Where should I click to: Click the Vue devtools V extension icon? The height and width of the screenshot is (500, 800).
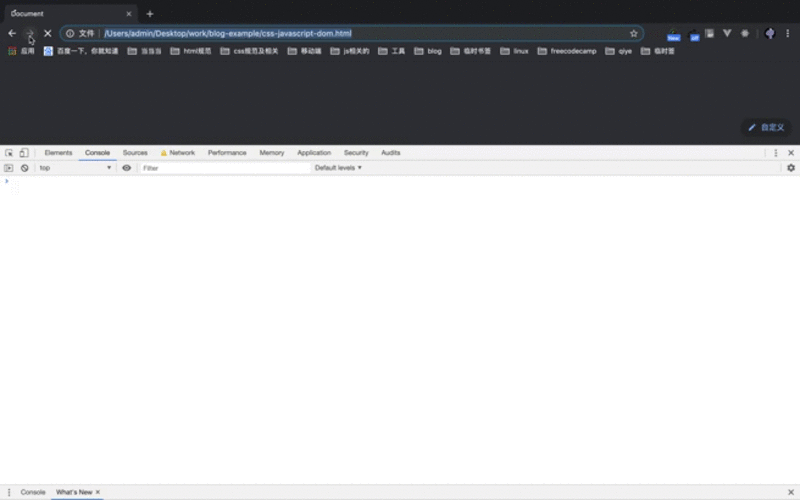click(727, 33)
